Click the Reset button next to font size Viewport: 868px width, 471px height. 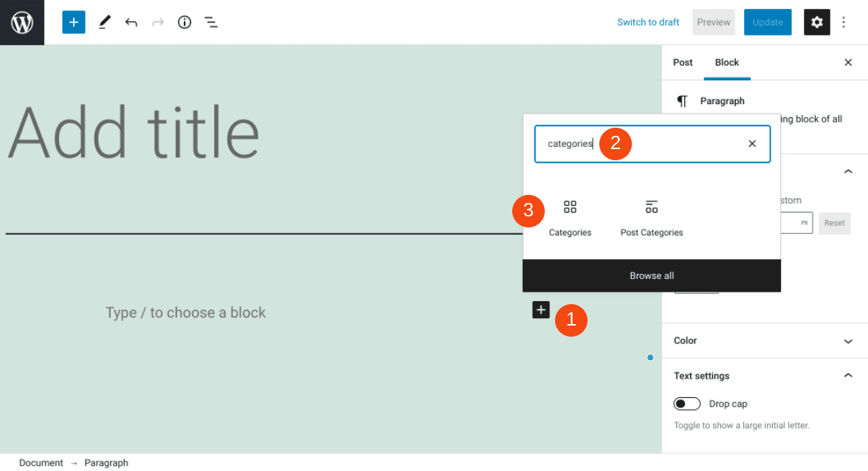point(834,223)
